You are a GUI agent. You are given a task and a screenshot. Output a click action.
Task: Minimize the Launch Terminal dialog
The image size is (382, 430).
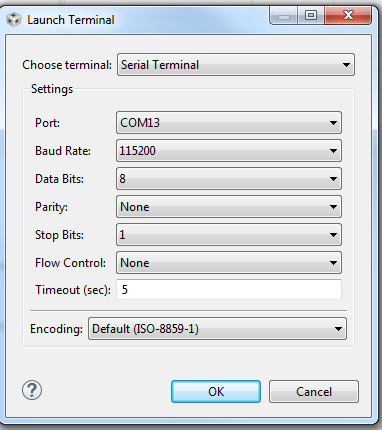tap(284, 16)
